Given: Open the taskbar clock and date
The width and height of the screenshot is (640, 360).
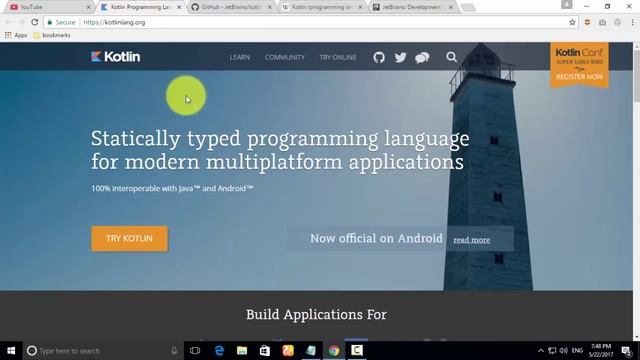Looking at the screenshot, I should coord(601,351).
